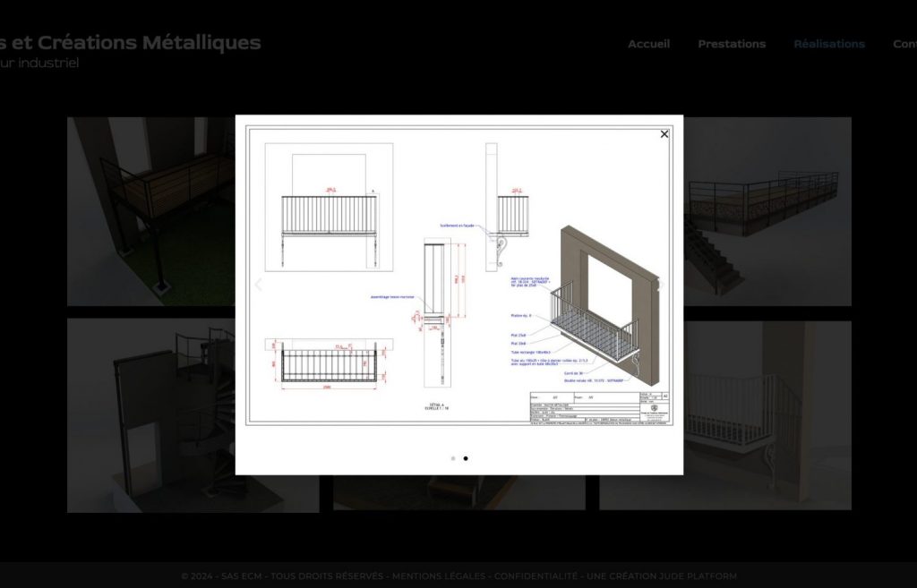Select the first pagination dot

[x=453, y=458]
